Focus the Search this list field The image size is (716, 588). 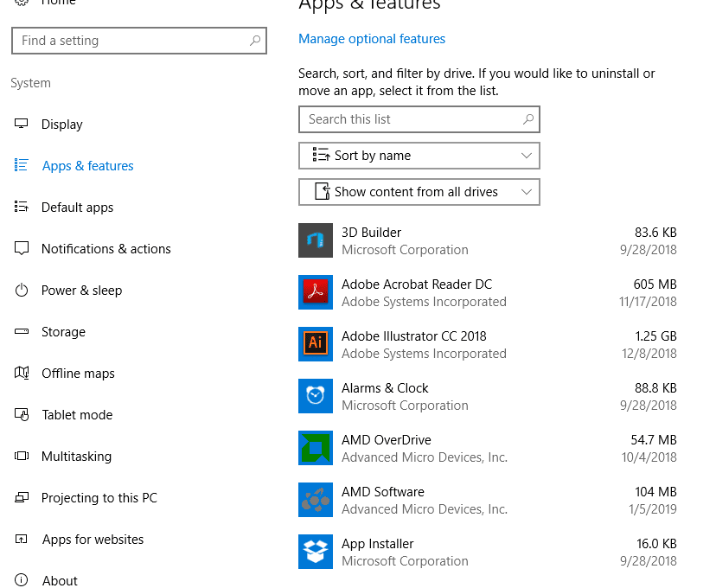419,119
